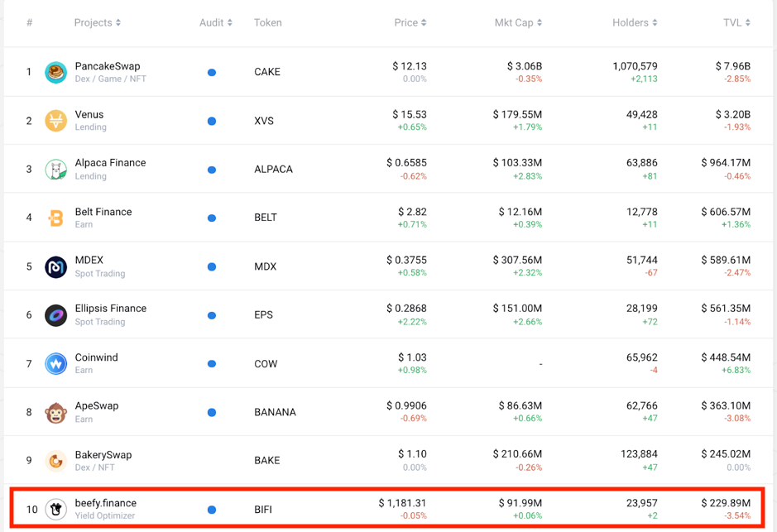Sort table by Price column

pyautogui.click(x=410, y=22)
